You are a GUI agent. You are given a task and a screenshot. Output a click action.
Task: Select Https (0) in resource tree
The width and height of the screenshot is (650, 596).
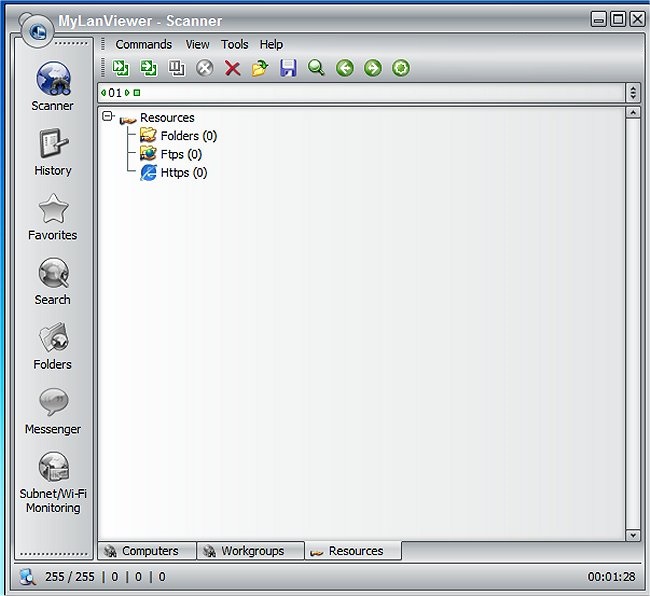(183, 173)
